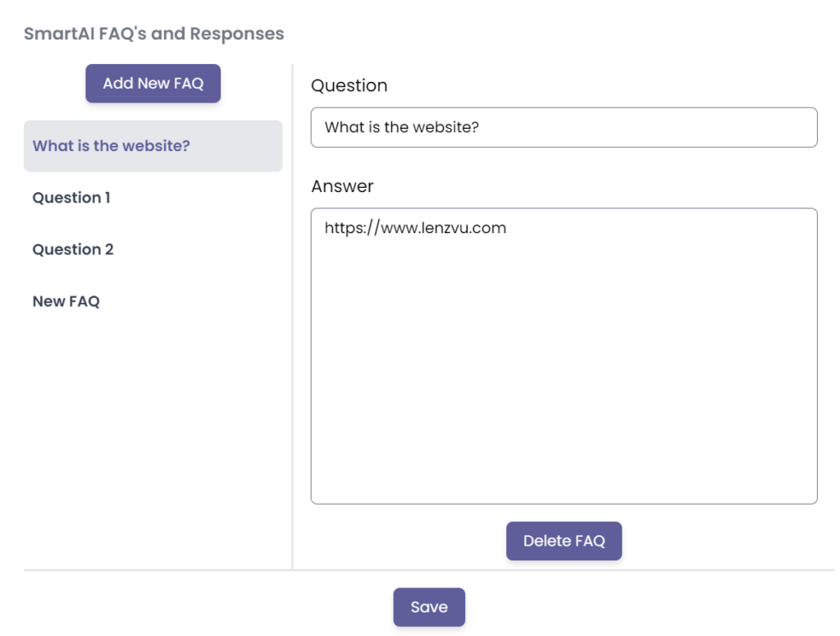Open the New FAQ list entry

pyautogui.click(x=66, y=301)
